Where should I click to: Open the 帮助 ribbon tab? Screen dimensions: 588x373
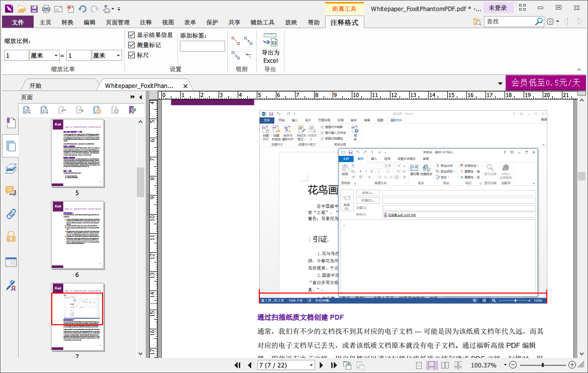pos(314,22)
